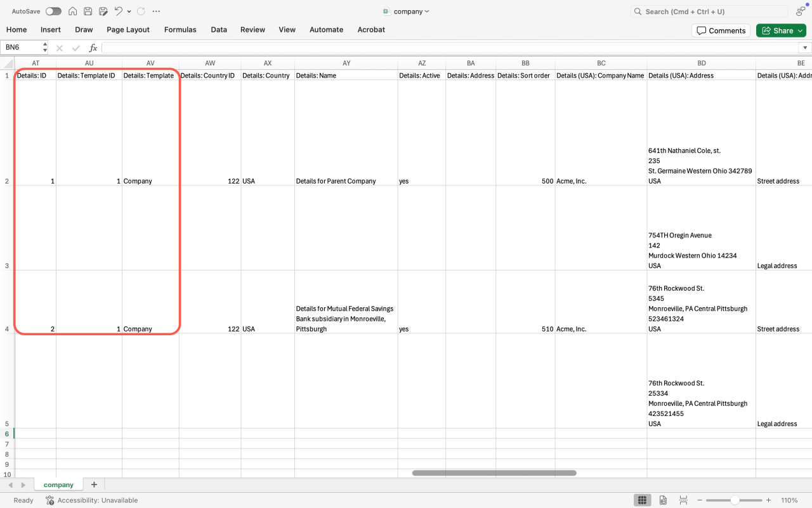Viewport: 812px width, 508px height.
Task: Toggle the AutoSave switch
Action: (x=53, y=11)
